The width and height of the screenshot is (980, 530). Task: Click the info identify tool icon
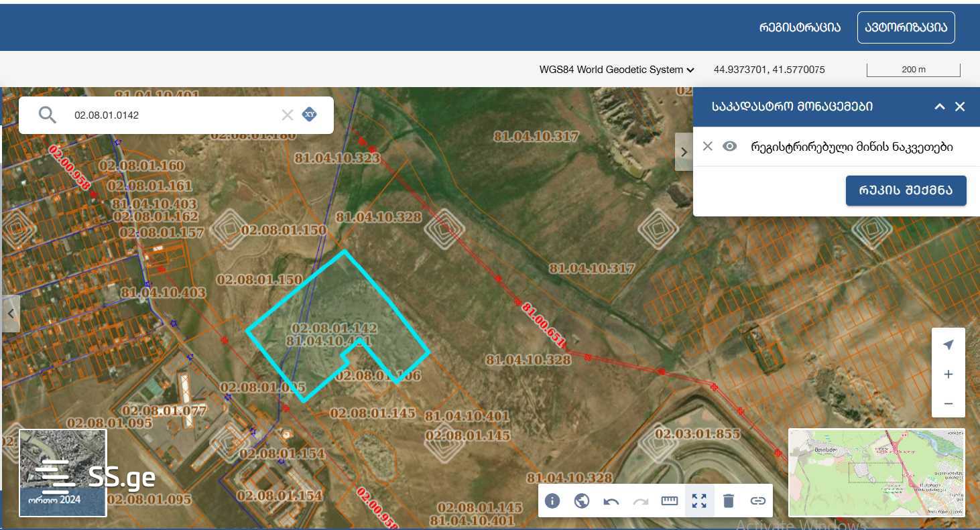point(552,501)
